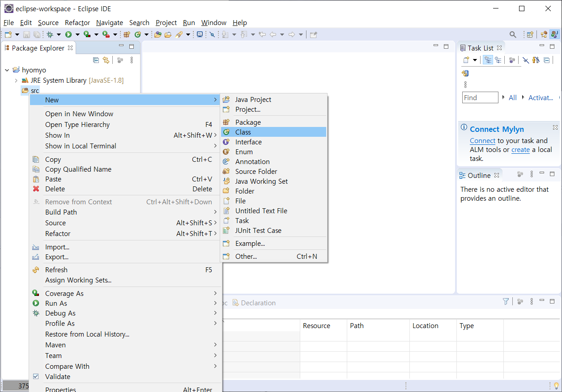The height and width of the screenshot is (392, 562).
Task: Click the tip lightbulb icon in status bar
Action: pos(557,386)
